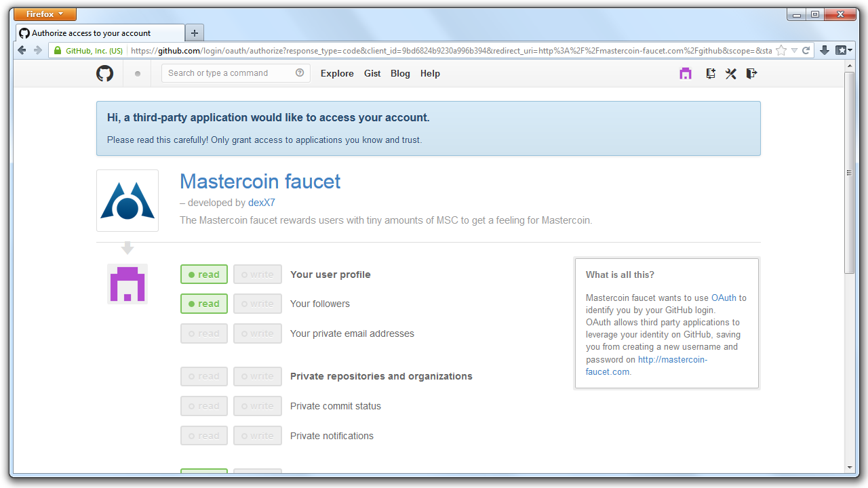Screen dimensions: 868x488
Task: Click the search help question mark icon
Action: click(x=300, y=73)
